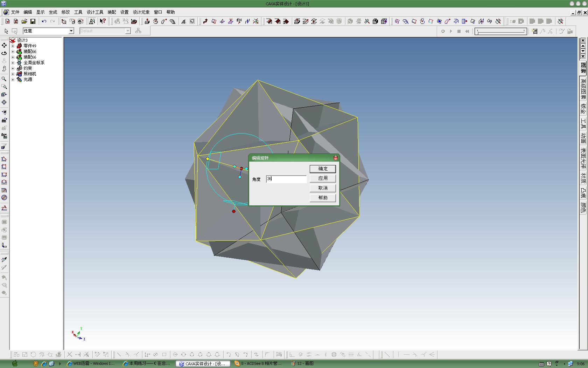Viewport: 588px width, 368px height.
Task: Click the undo arrow icon
Action: click(44, 21)
